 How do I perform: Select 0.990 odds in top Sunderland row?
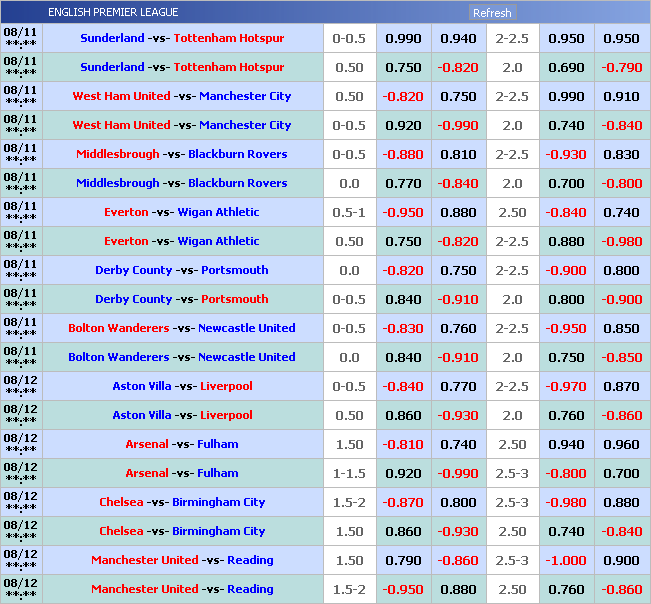pyautogui.click(x=403, y=39)
